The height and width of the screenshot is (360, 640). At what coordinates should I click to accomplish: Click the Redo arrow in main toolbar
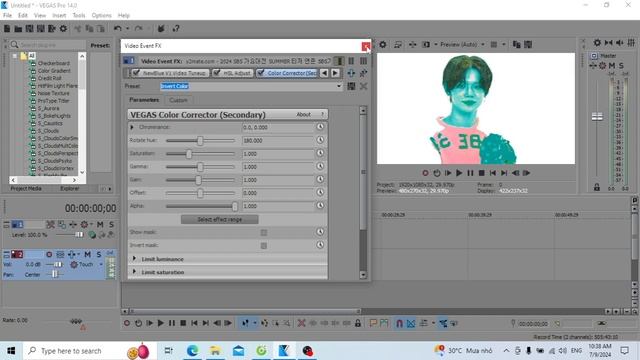[138, 29]
